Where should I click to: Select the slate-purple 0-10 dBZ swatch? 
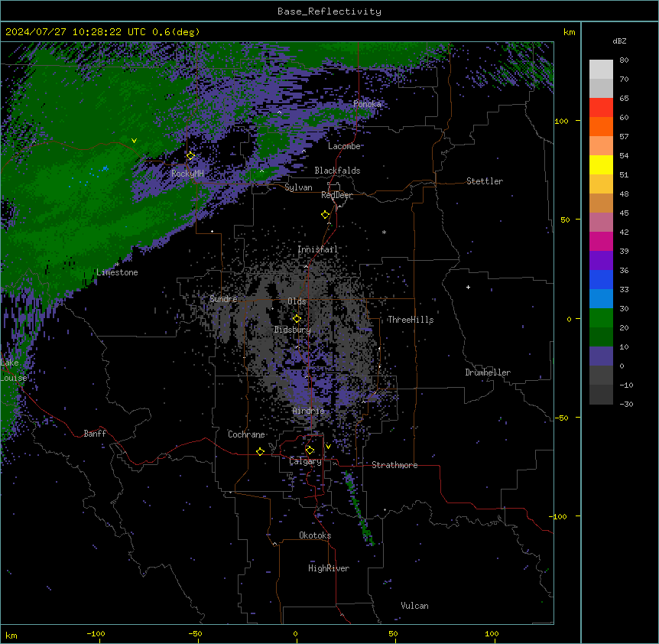(601, 356)
